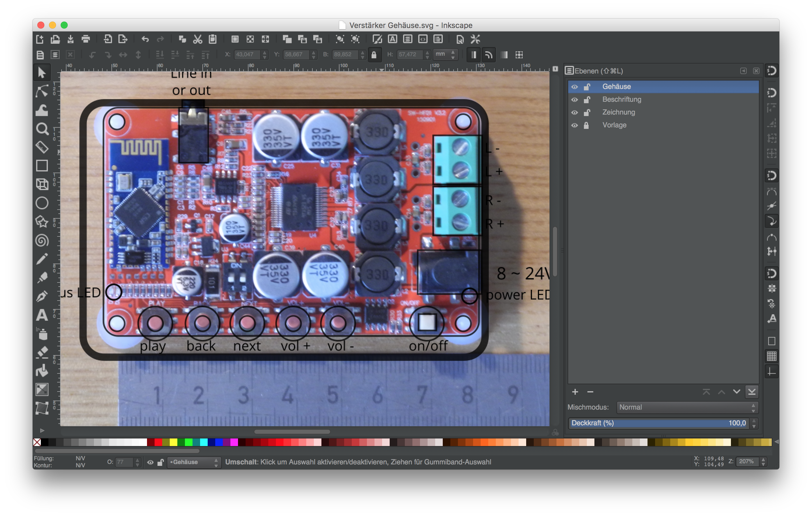Add a new layer with plus button

click(x=575, y=392)
